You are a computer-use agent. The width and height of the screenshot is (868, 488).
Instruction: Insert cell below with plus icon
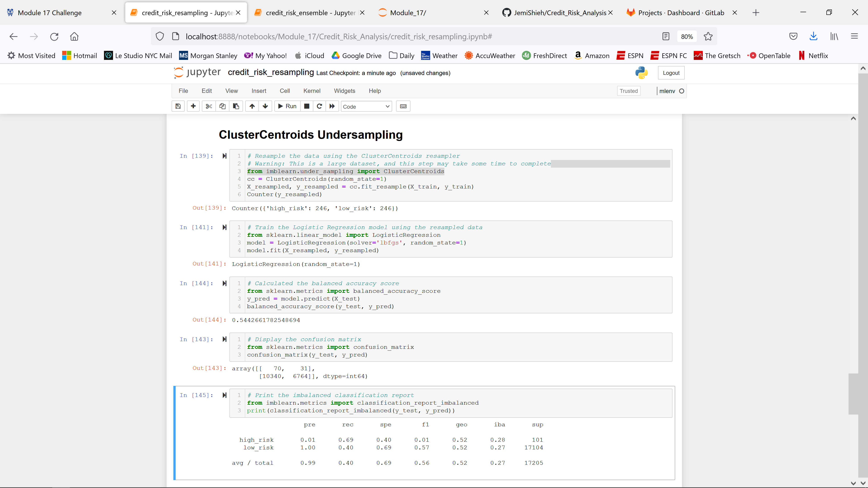pos(193,106)
